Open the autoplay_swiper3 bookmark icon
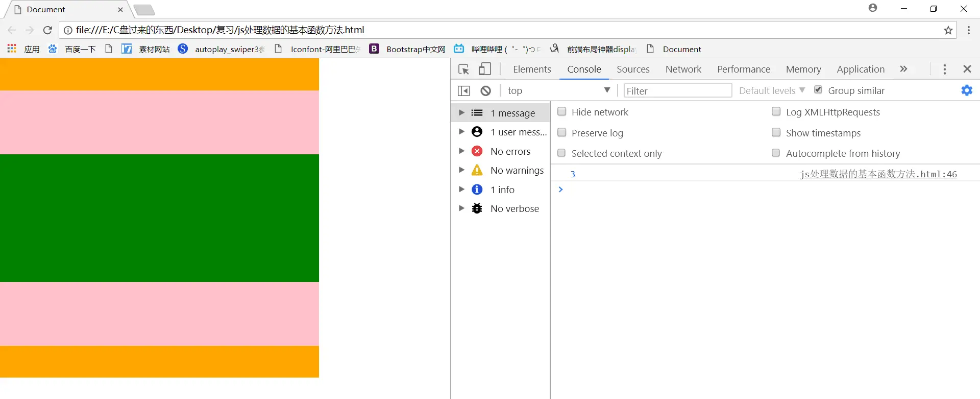The width and height of the screenshot is (980, 399). 183,49
